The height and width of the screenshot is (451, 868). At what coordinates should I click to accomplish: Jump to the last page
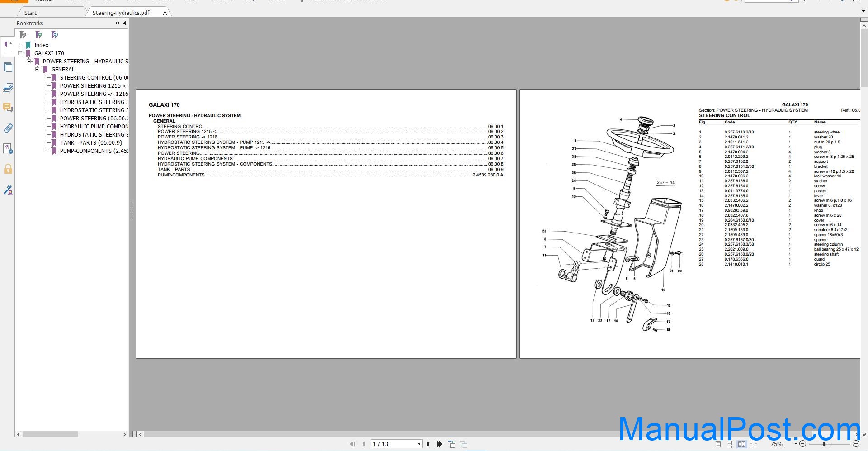439,444
